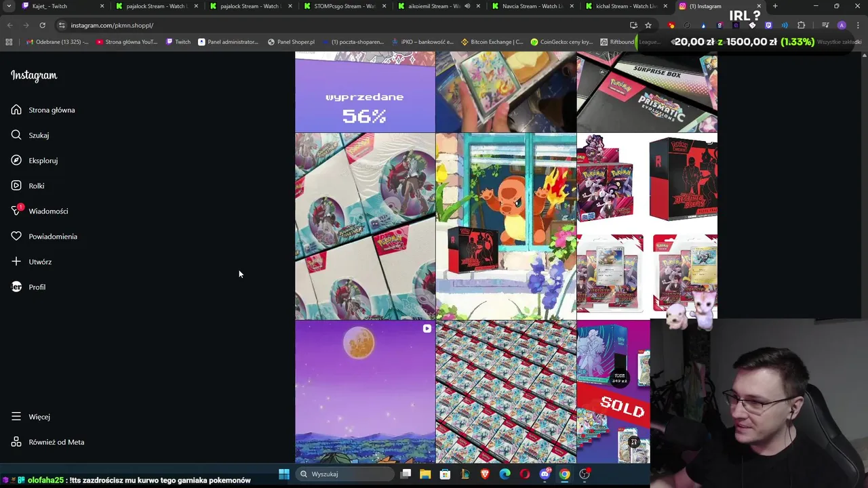Open OBS Studio from taskbar
Viewport: 868px width, 488px height.
(585, 474)
